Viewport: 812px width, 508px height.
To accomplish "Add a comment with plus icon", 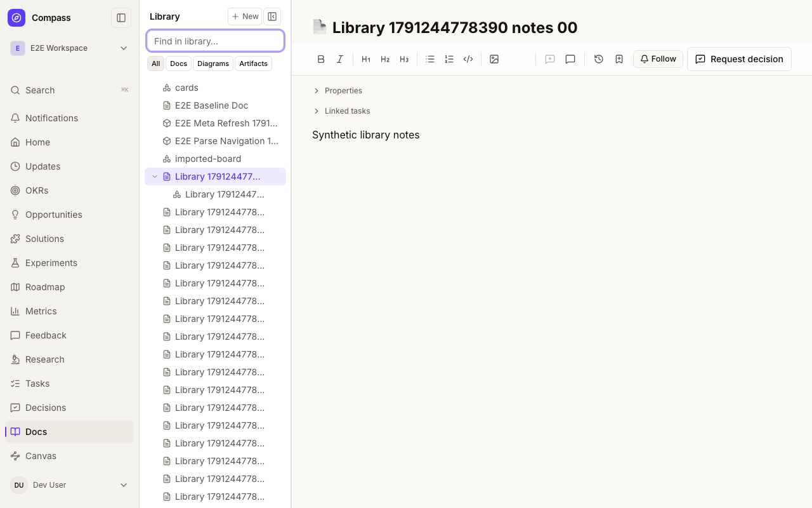I will coord(550,59).
